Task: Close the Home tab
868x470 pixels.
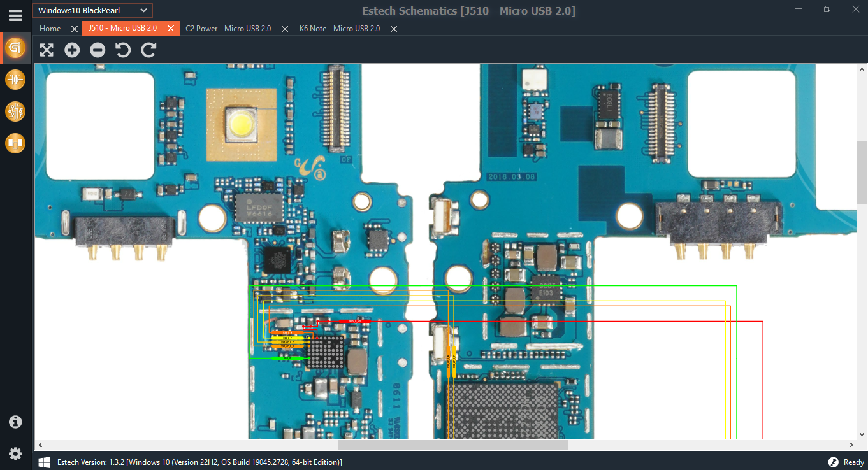Action: (x=75, y=29)
